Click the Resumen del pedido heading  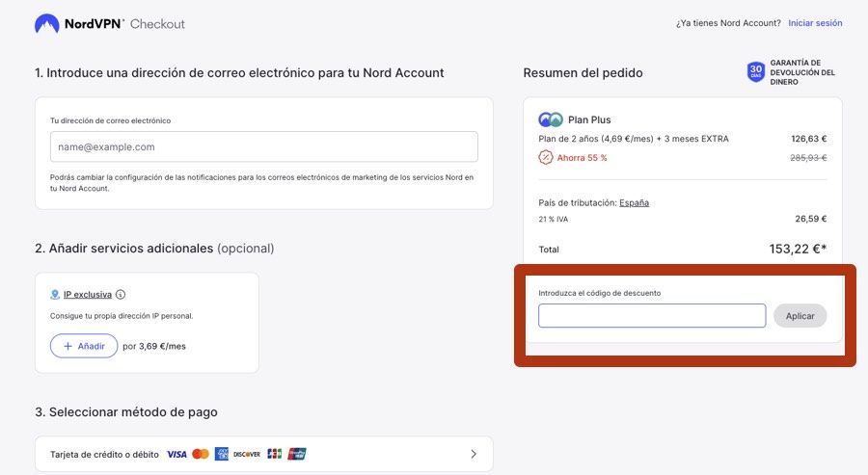click(583, 73)
